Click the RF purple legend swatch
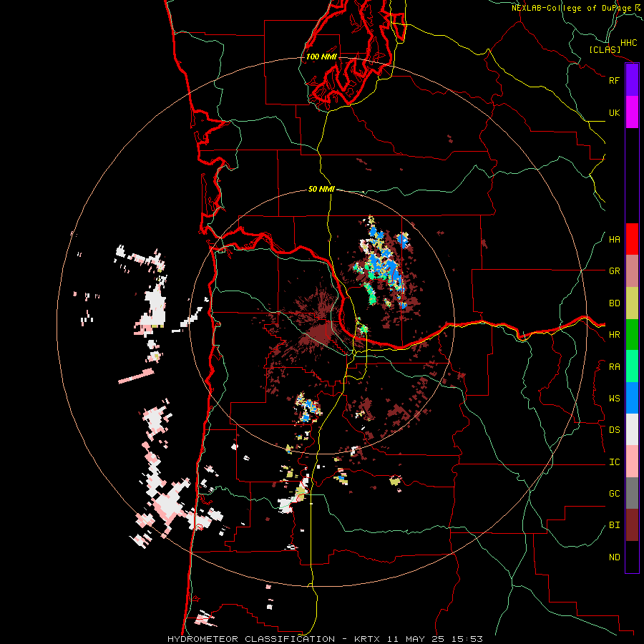 pyautogui.click(x=632, y=80)
